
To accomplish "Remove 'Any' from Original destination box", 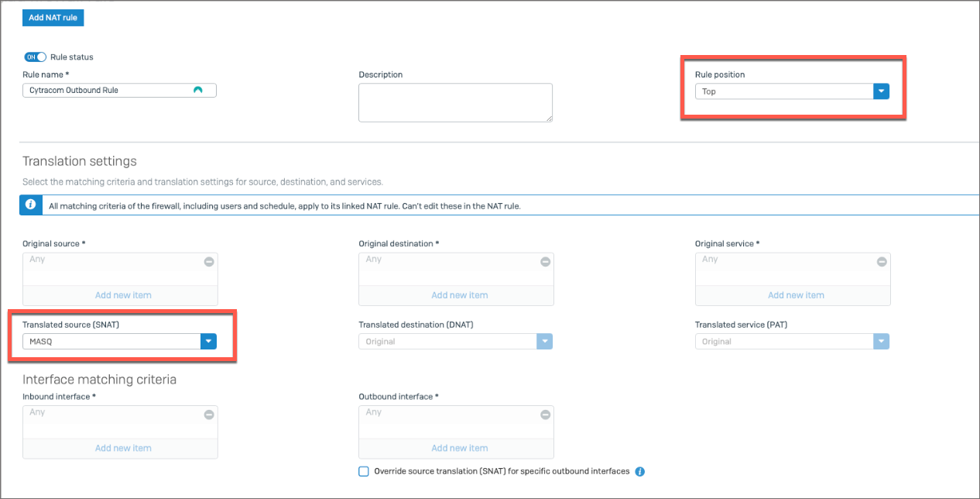I will [545, 262].
